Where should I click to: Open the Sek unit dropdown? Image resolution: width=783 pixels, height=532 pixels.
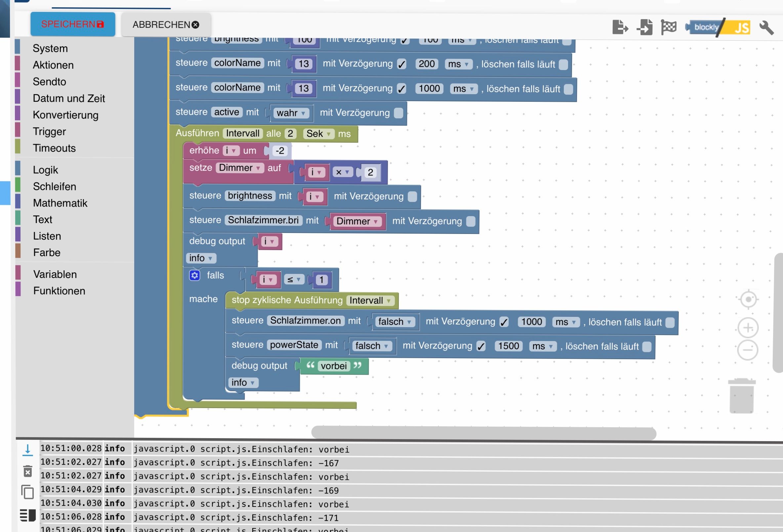point(318,134)
